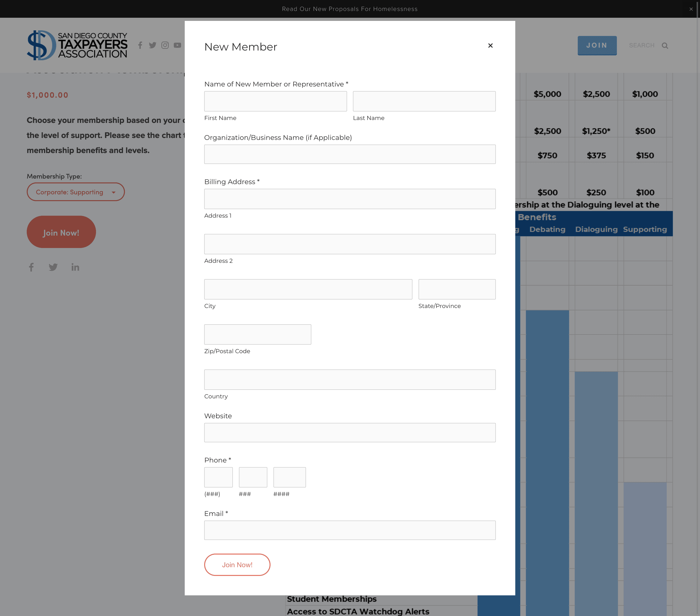Click the Email input field
Viewport: 700px width, 616px height.
(350, 530)
